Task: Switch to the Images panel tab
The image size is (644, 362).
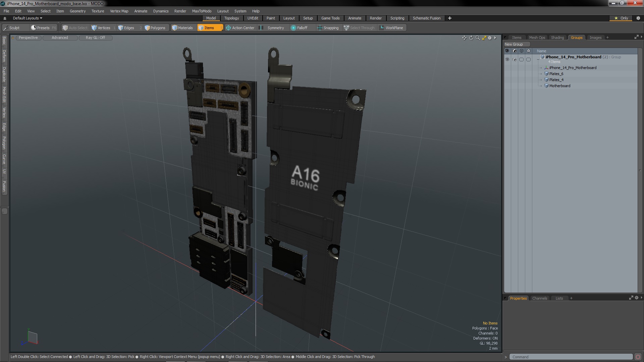Action: [595, 38]
